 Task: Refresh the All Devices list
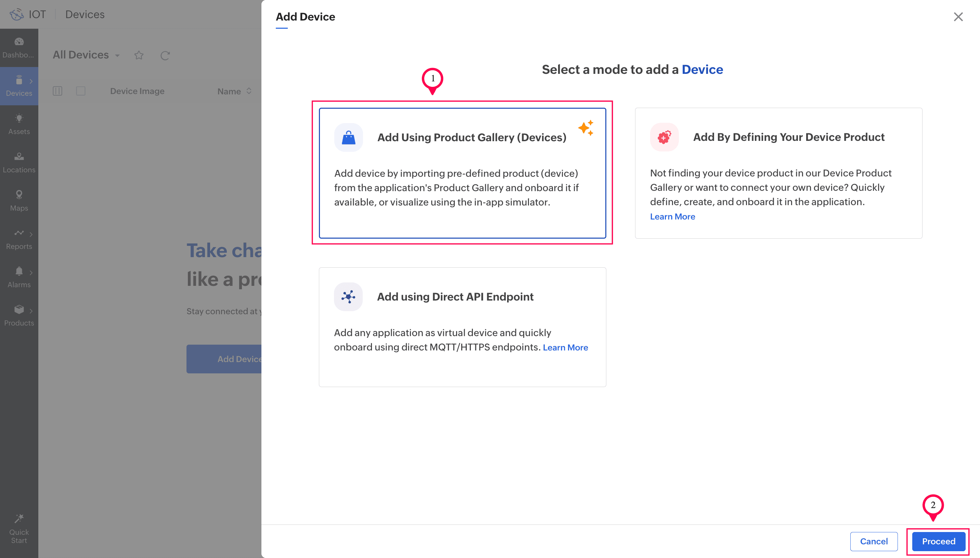pos(165,55)
